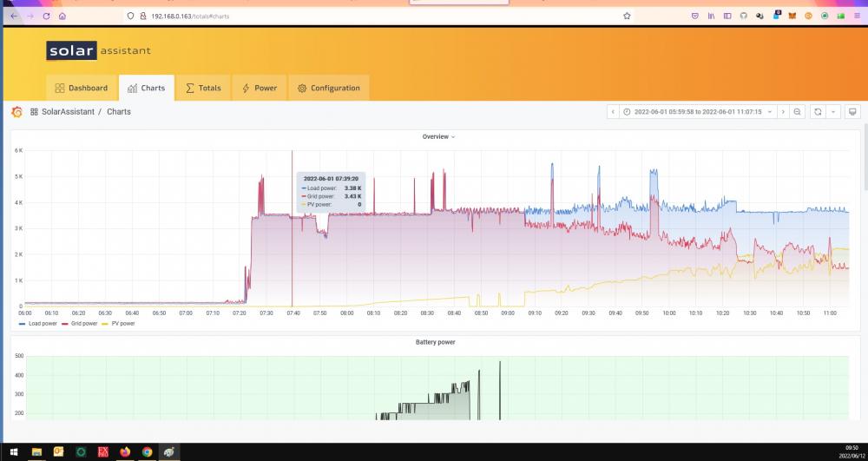Refresh the Grafana dashboard
Screen dimensions: 868x461
click(818, 112)
